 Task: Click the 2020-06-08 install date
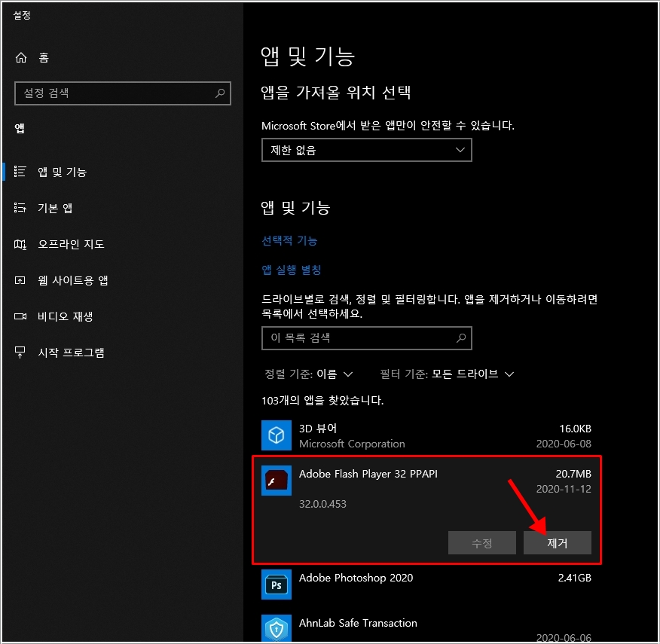(x=564, y=444)
